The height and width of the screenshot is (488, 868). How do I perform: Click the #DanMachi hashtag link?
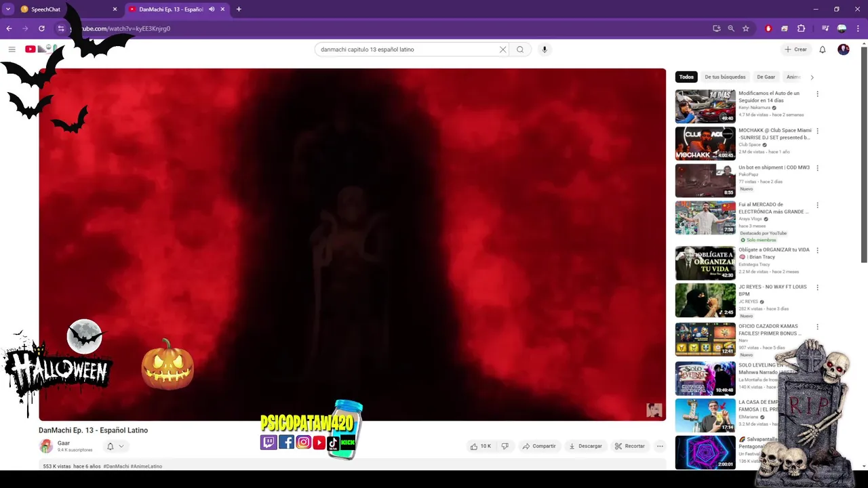pyautogui.click(x=116, y=466)
